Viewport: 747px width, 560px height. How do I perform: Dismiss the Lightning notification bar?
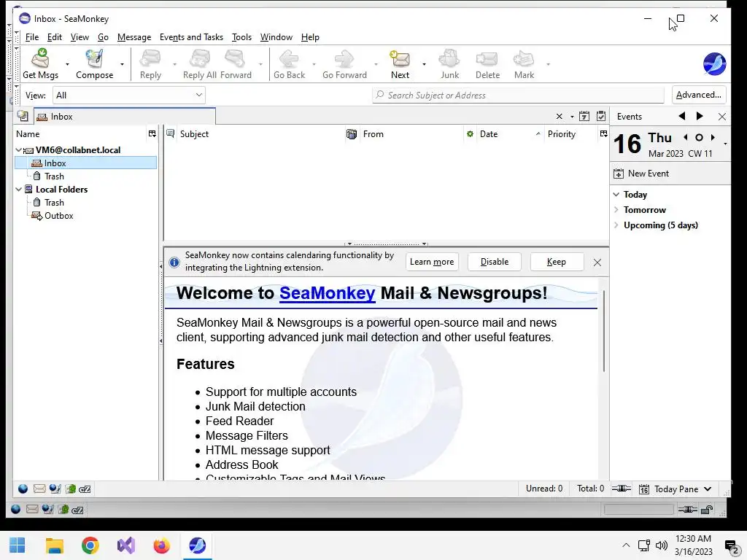[597, 262]
